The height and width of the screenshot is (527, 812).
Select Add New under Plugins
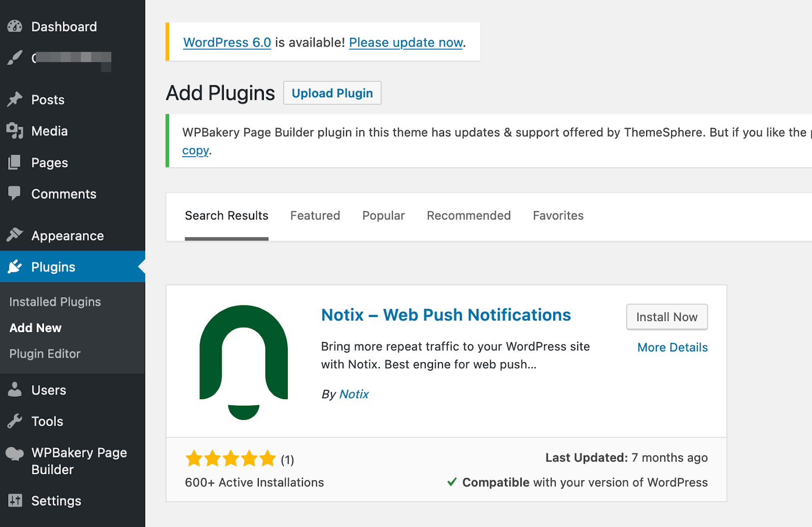[x=36, y=328]
